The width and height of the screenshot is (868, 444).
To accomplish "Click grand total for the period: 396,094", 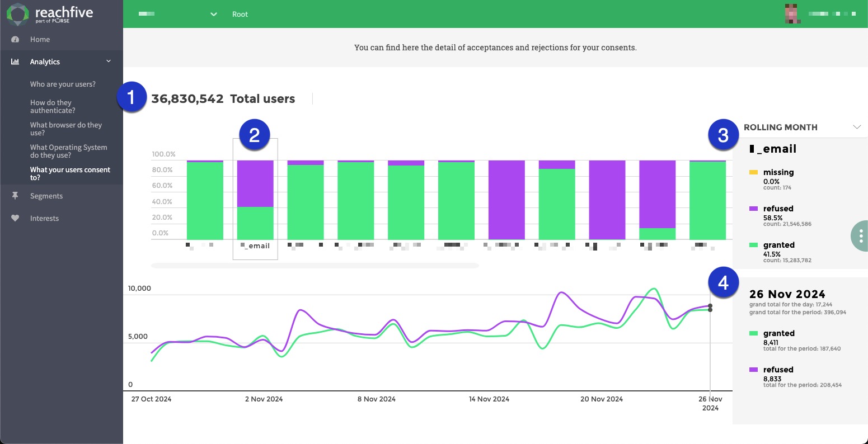I will point(798,312).
